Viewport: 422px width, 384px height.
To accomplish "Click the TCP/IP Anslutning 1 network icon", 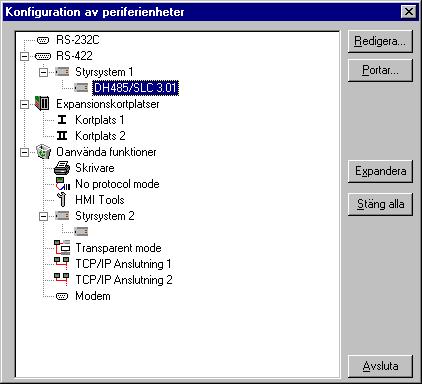I will click(x=62, y=263).
